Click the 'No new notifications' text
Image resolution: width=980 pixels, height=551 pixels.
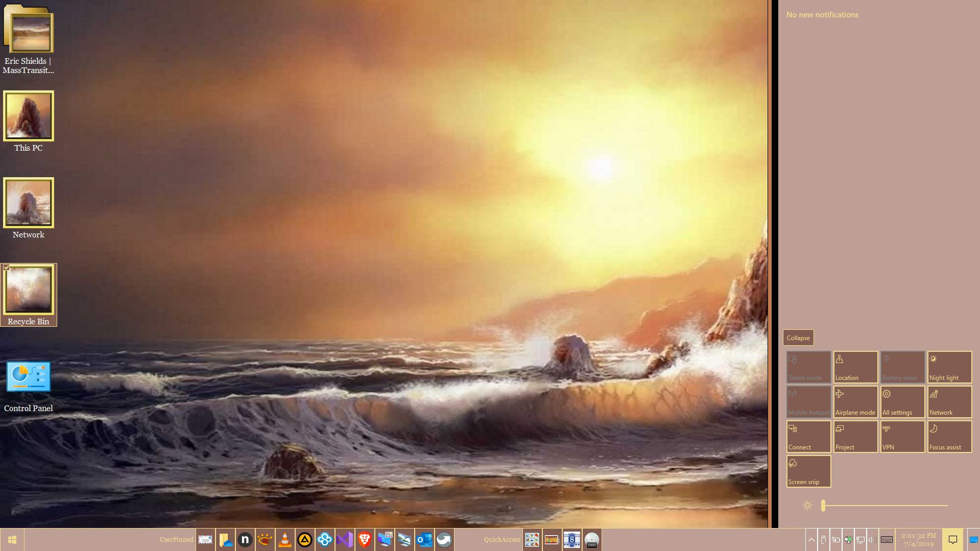point(822,15)
